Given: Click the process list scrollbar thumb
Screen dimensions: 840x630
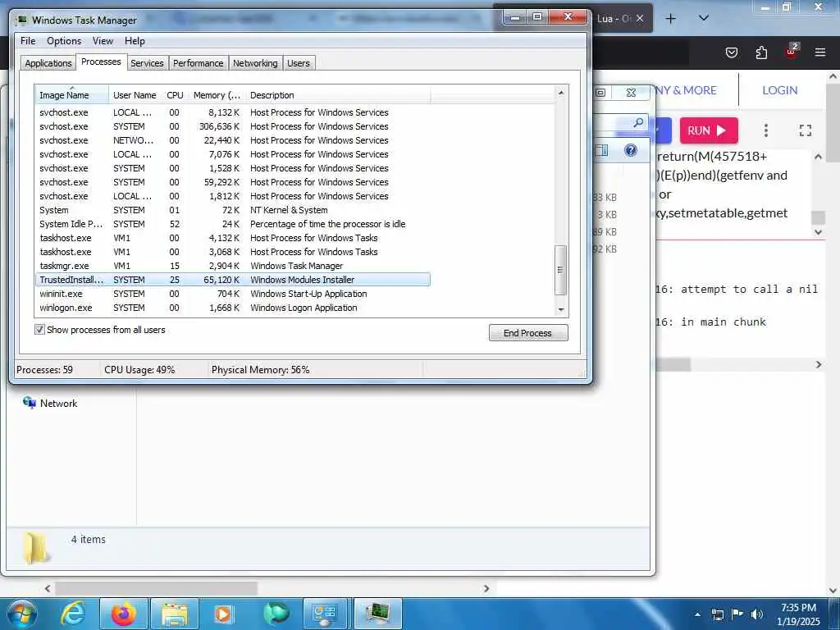Looking at the screenshot, I should click(561, 270).
